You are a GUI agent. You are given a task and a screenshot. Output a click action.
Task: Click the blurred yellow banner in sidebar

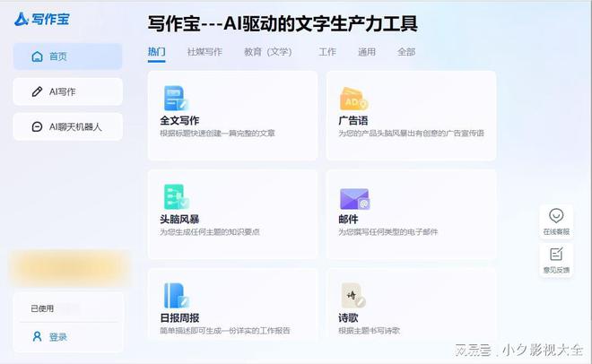69,268
